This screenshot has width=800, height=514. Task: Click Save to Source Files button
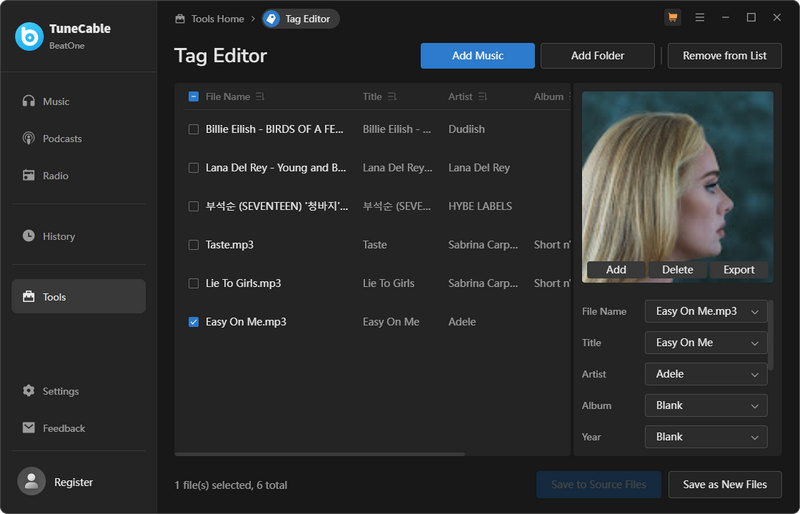(598, 484)
